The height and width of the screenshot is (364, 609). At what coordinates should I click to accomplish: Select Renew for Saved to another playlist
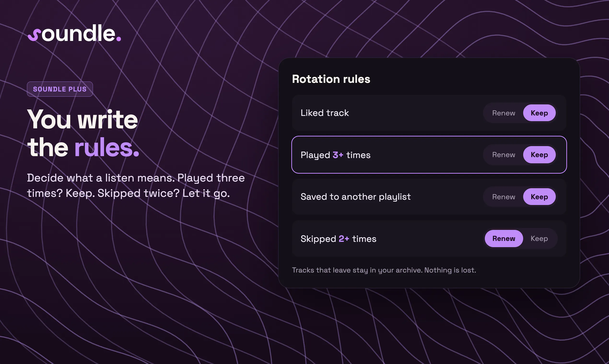(x=504, y=197)
